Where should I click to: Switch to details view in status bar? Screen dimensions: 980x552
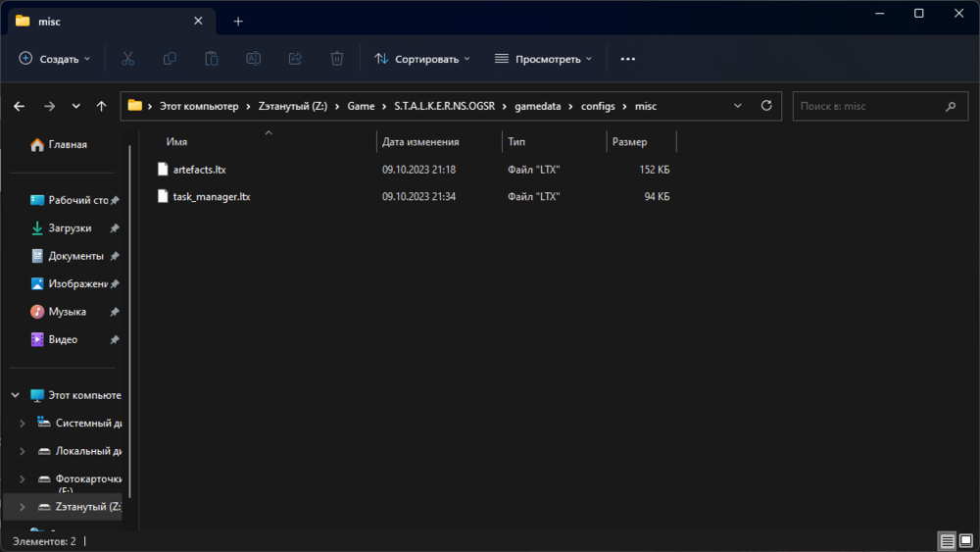click(x=947, y=541)
